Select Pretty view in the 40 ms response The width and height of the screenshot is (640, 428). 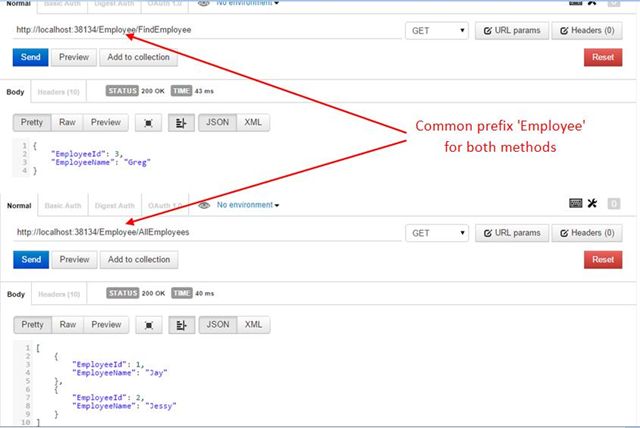coord(32,325)
